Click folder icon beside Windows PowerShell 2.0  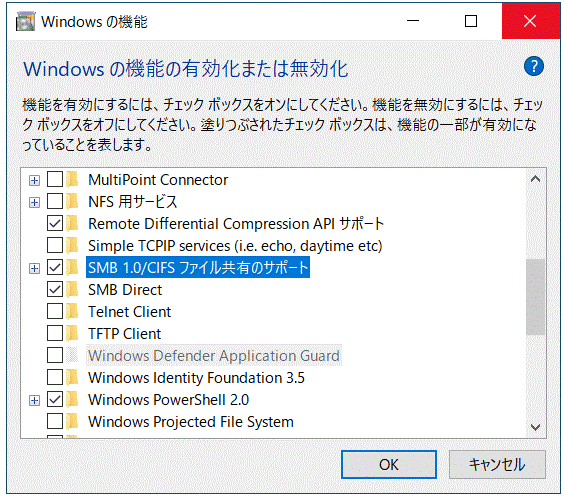pyautogui.click(x=73, y=400)
